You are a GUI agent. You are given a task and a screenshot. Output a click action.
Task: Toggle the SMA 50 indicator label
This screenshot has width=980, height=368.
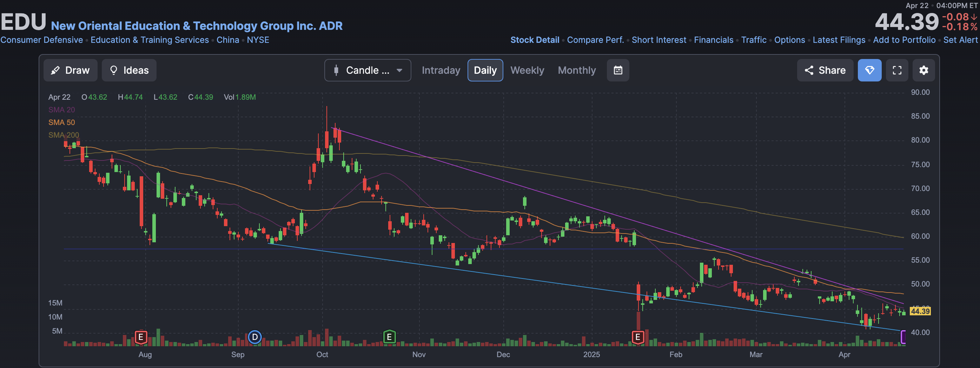click(62, 123)
